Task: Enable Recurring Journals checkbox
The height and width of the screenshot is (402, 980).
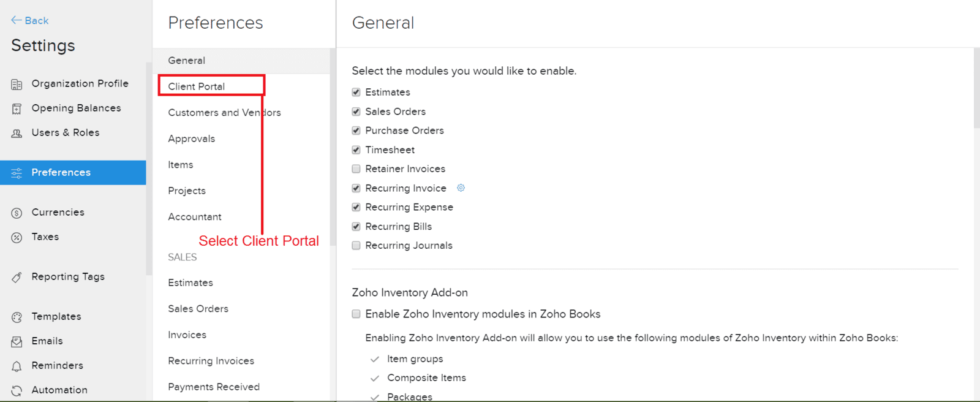Action: 356,245
